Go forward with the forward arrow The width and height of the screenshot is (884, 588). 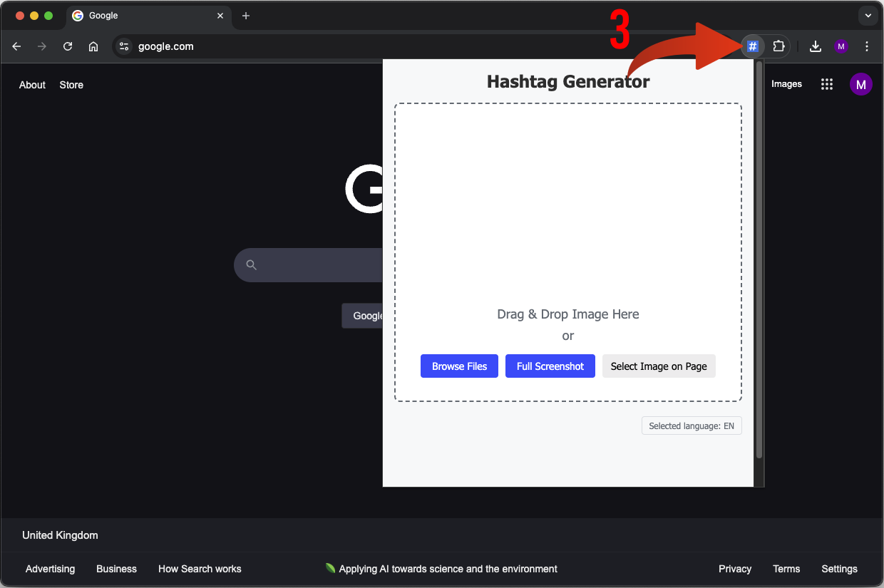42,46
